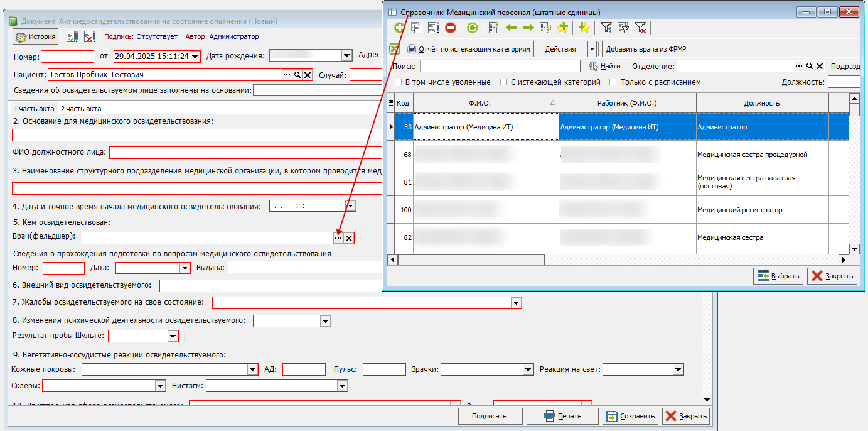Sort by Ф.И.О. column header
868x431 pixels.
tap(486, 102)
